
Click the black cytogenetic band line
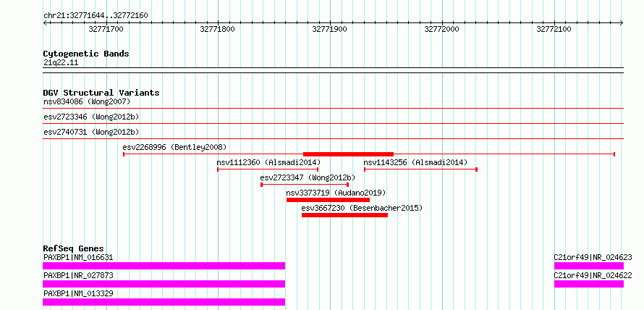(x=334, y=70)
